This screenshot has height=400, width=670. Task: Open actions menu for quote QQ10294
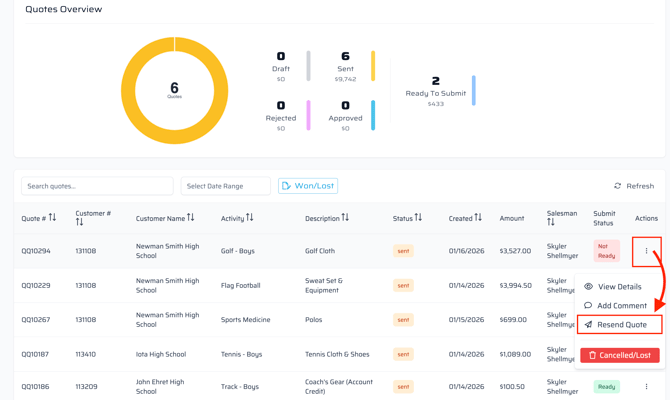pos(646,251)
